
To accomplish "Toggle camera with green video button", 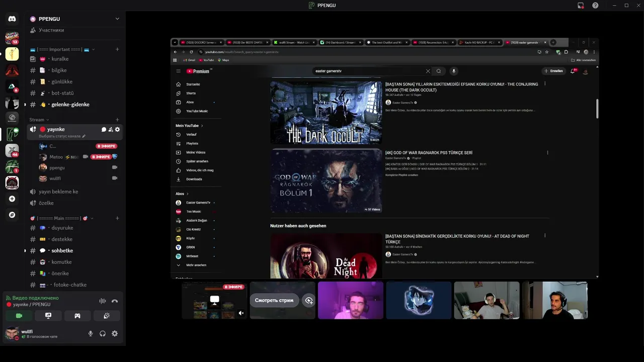I will [19, 316].
